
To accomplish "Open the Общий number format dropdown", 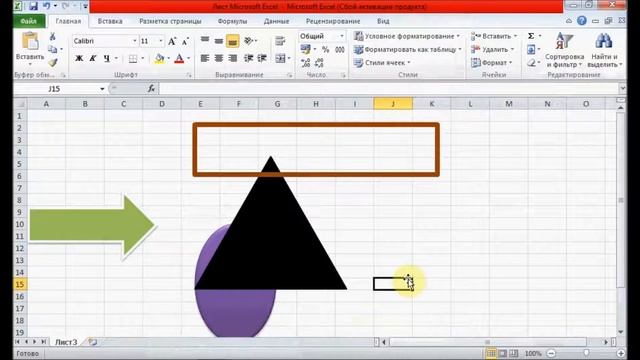I will (x=342, y=36).
